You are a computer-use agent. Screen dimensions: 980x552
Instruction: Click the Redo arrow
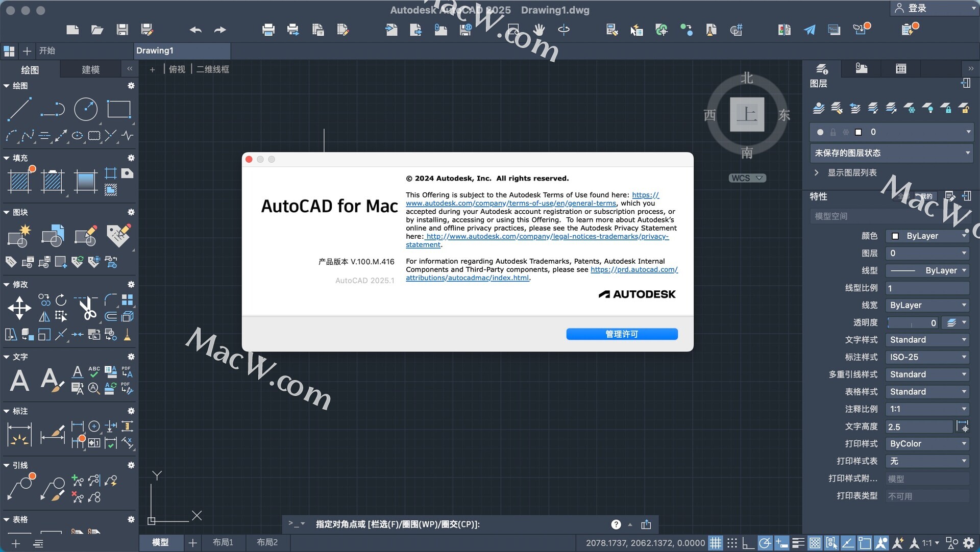point(220,30)
